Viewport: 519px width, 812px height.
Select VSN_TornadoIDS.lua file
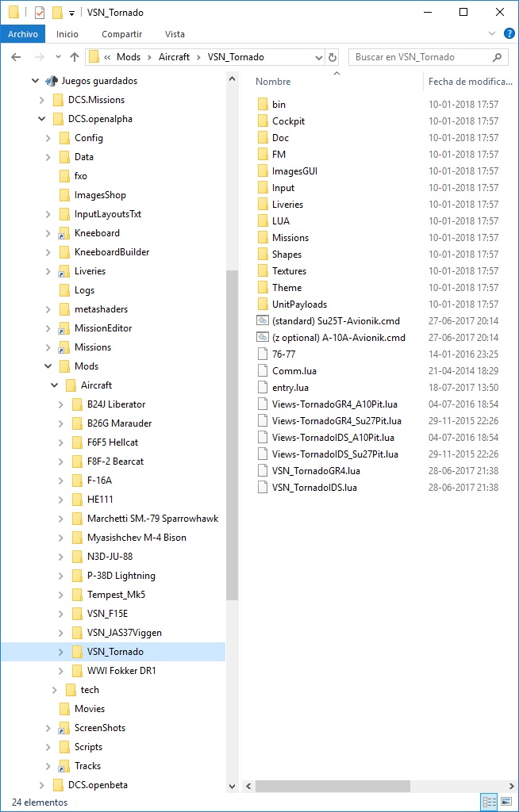(x=315, y=488)
